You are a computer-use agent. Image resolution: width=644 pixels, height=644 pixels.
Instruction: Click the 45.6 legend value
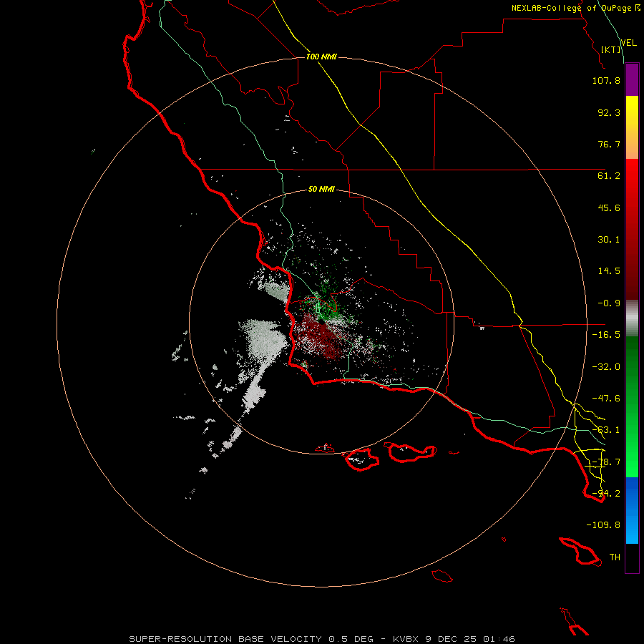point(609,208)
